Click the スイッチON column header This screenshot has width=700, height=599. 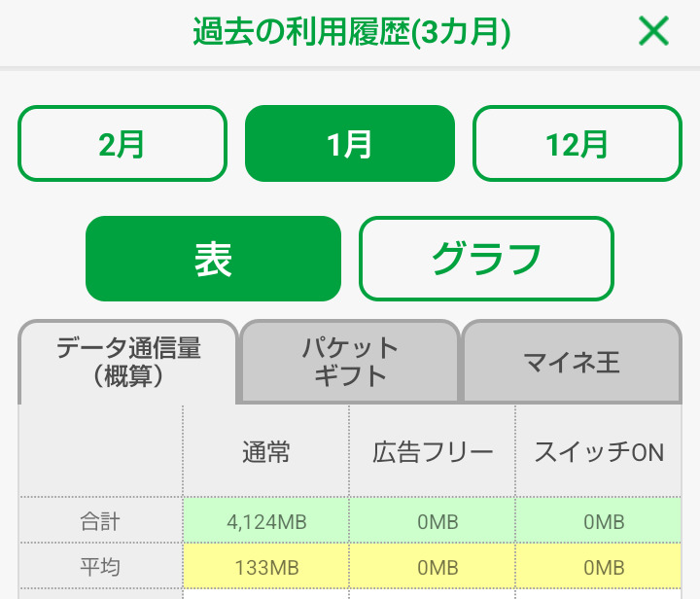pos(599,452)
